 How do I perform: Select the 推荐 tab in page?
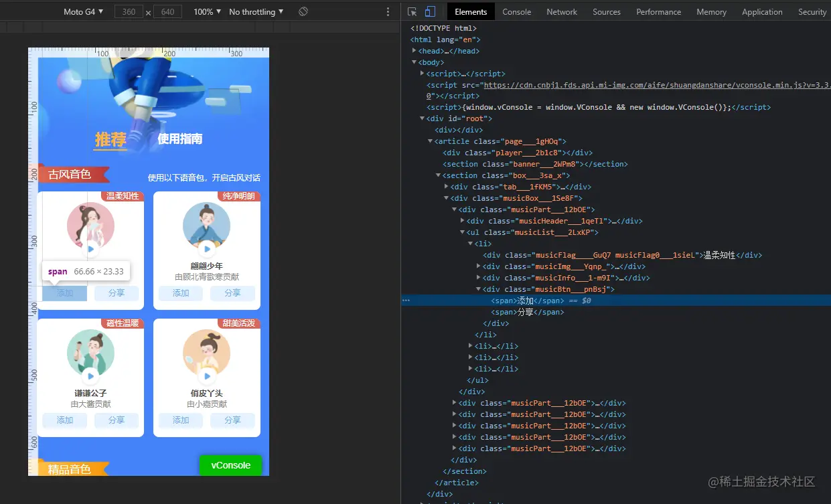[x=110, y=139]
